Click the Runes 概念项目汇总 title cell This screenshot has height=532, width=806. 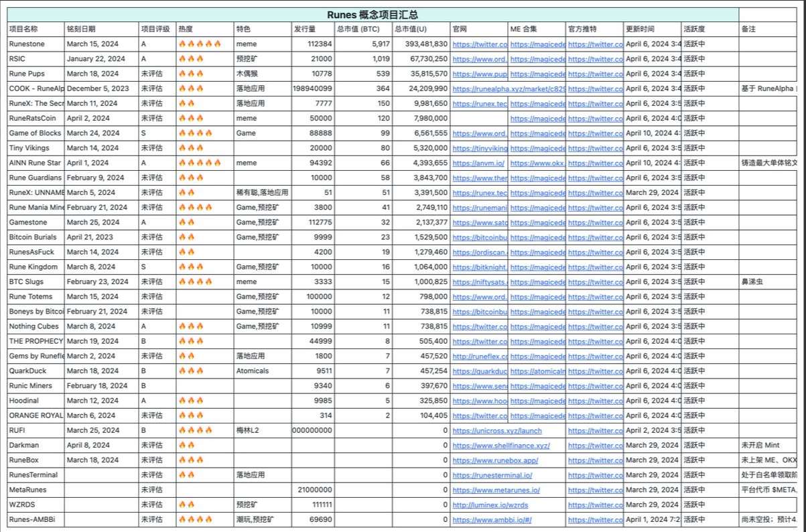click(x=373, y=15)
